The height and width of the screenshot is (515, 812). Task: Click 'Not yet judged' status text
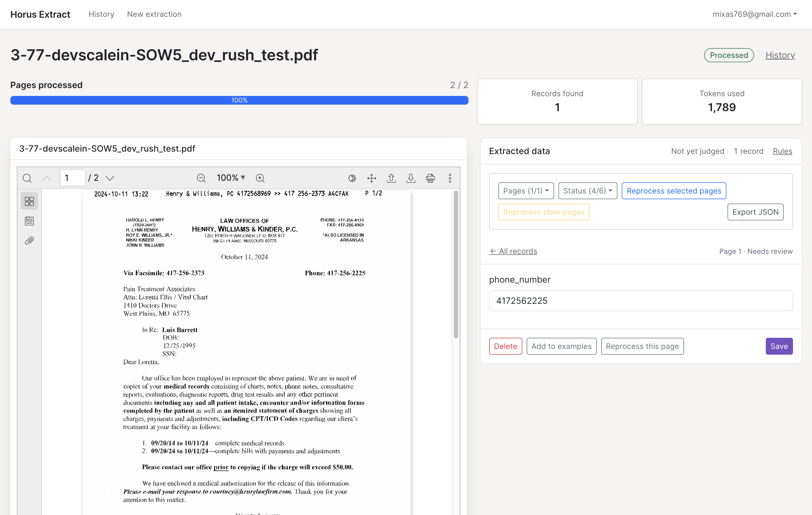697,151
